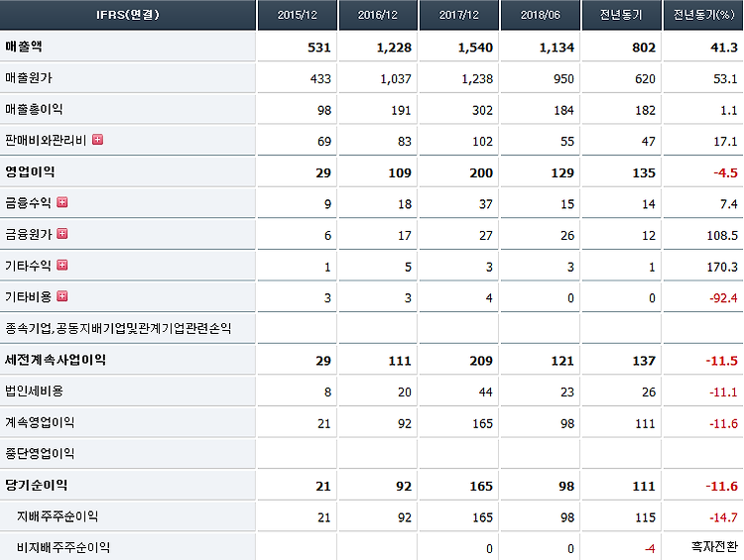Click the 2016/12 column header

click(378, 15)
